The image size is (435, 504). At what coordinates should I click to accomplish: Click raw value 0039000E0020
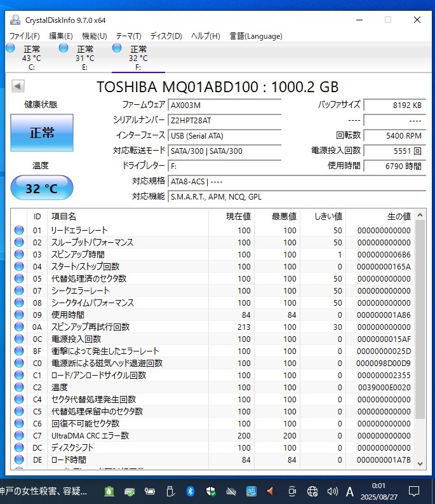click(384, 387)
